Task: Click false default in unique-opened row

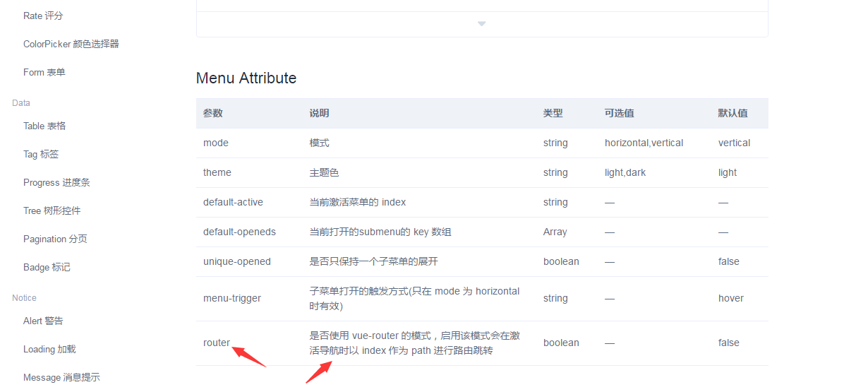Action: pos(729,261)
